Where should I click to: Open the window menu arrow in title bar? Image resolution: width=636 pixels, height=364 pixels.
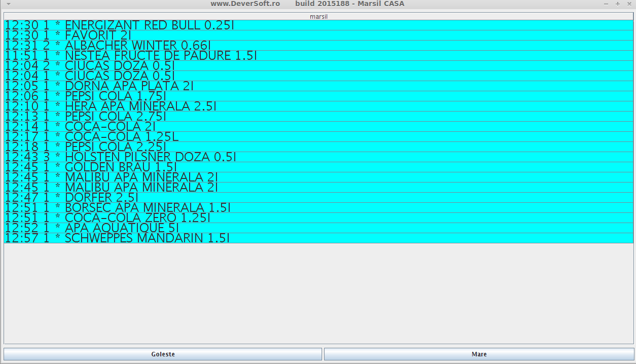tap(8, 4)
